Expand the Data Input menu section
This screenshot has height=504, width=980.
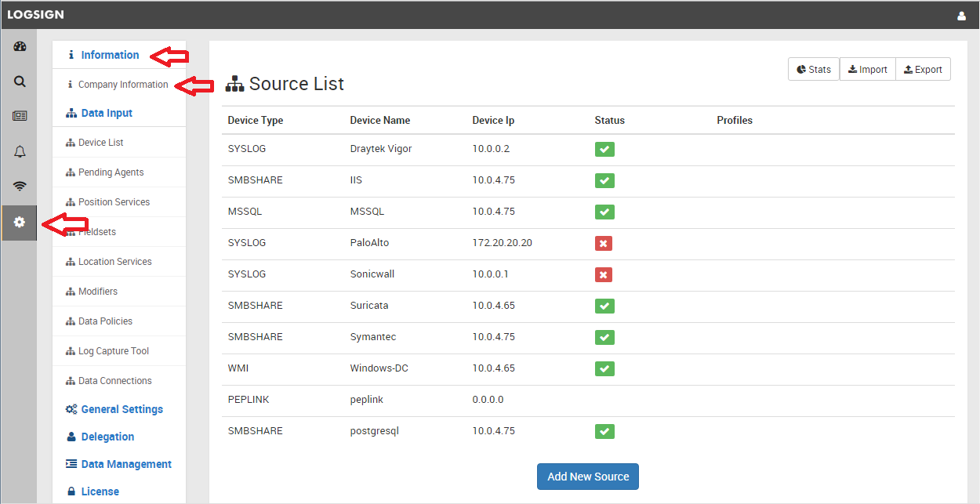click(100, 113)
